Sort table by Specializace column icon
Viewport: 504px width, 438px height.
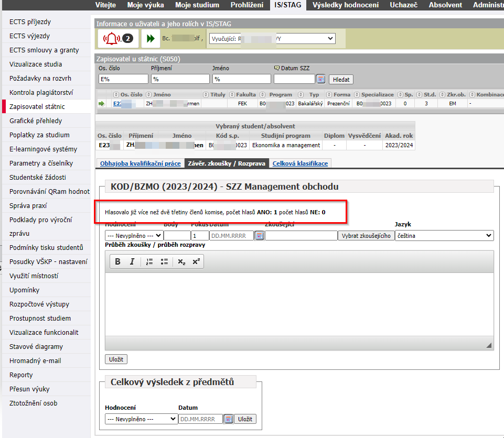tap(357, 94)
